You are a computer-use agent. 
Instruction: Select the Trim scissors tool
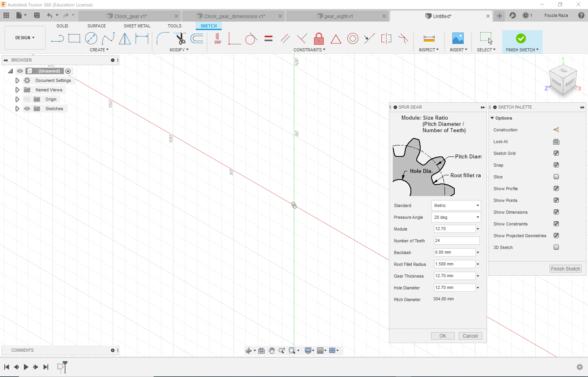(x=181, y=38)
